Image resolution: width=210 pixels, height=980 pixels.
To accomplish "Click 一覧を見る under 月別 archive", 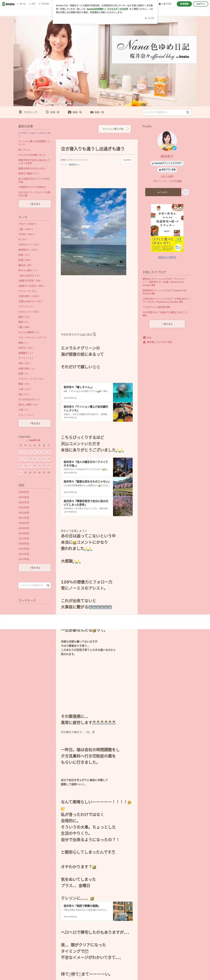I will coord(35,568).
